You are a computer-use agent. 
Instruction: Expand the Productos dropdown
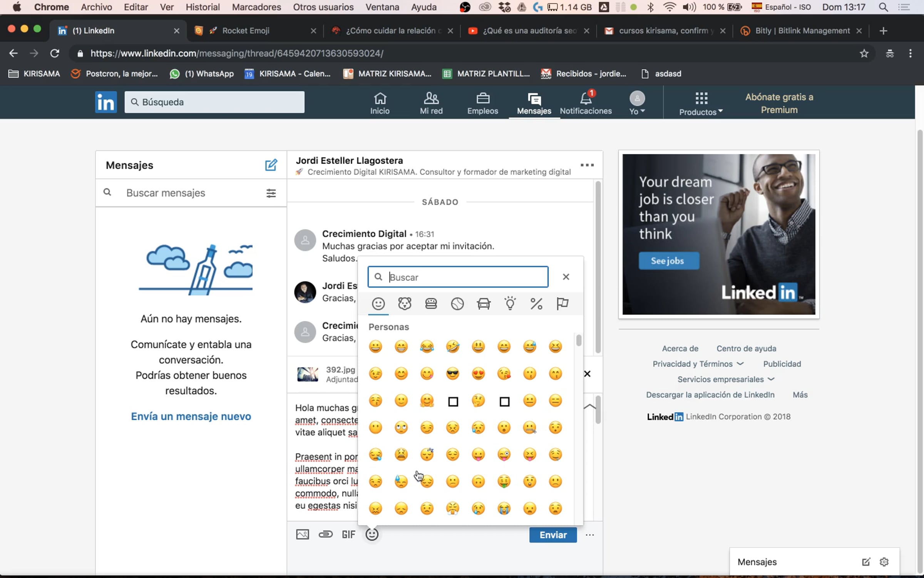tap(701, 104)
